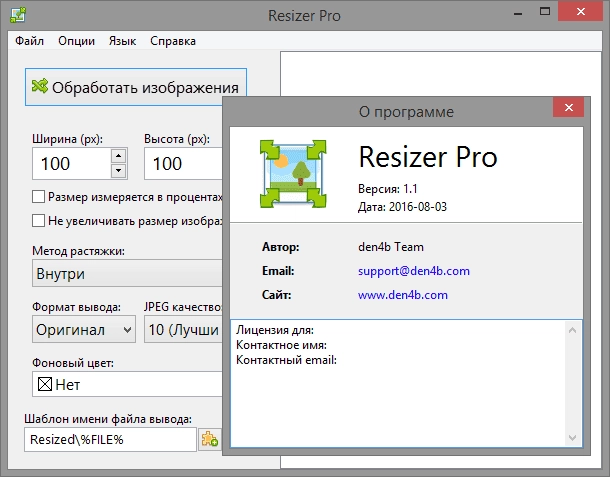Image resolution: width=610 pixels, height=477 pixels.
Task: Click the green arrows icon on Обработать изображения
Action: tap(40, 86)
